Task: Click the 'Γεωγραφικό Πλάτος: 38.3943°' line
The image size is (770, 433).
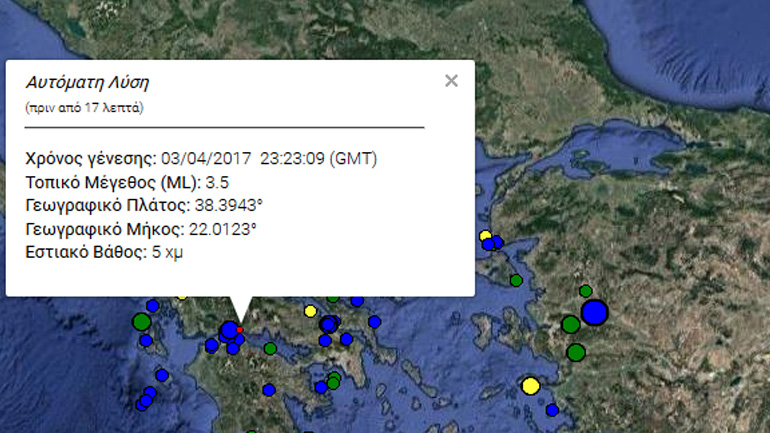Action: [144, 205]
